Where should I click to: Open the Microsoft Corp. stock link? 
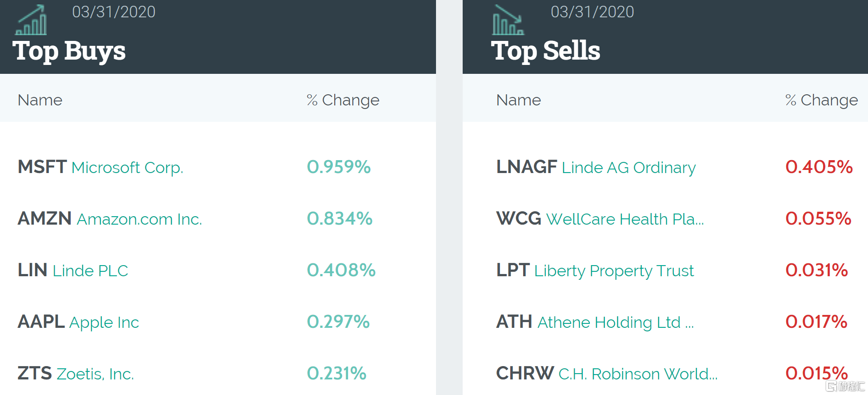tap(127, 168)
